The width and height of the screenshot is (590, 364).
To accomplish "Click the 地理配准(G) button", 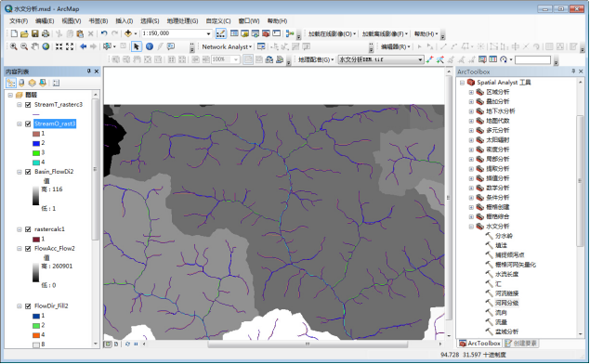I will [x=316, y=59].
